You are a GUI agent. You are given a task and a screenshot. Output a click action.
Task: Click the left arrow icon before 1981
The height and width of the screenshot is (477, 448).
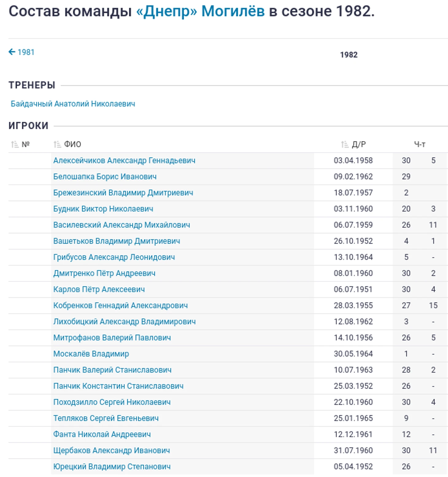pyautogui.click(x=12, y=52)
